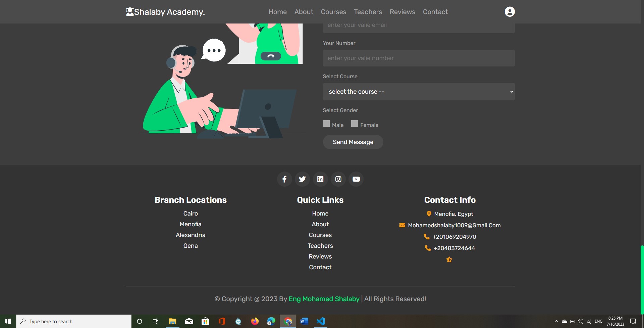Check the Female gender checkbox
The image size is (644, 328).
[355, 124]
